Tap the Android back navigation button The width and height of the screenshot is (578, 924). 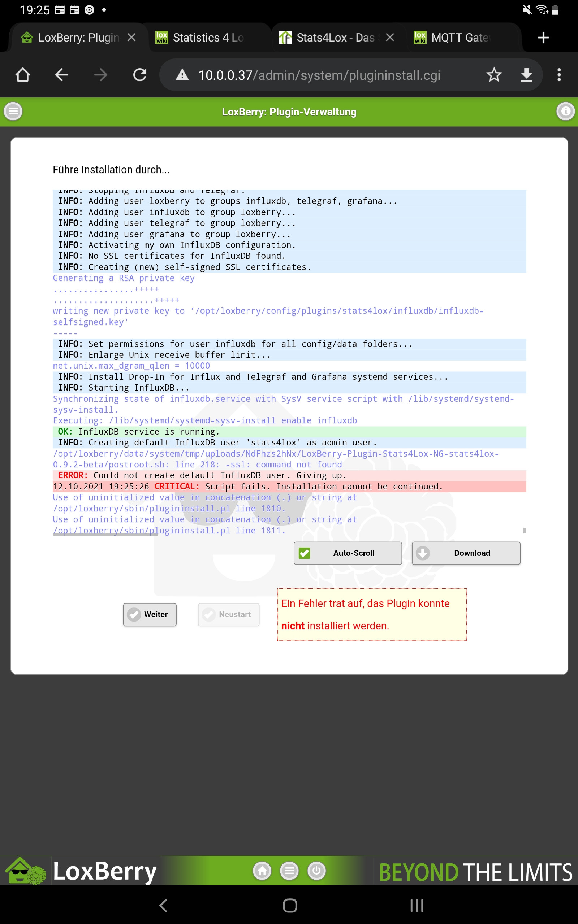click(x=164, y=905)
